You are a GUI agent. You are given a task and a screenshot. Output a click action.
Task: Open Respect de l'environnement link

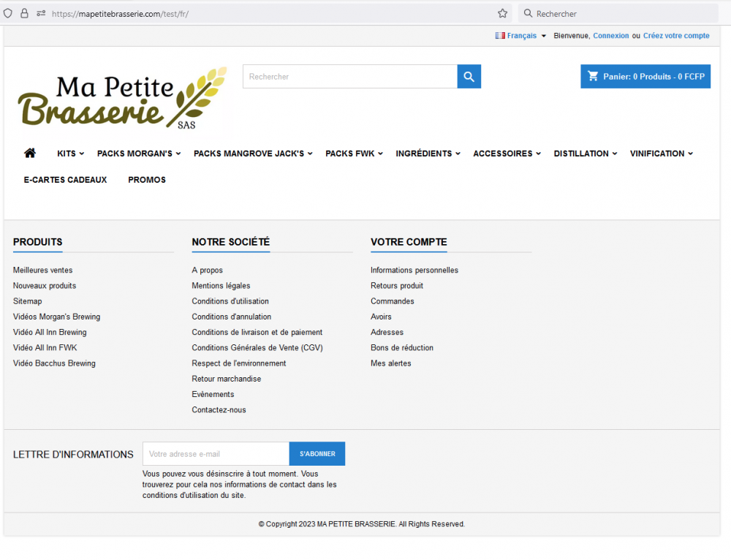pos(239,363)
